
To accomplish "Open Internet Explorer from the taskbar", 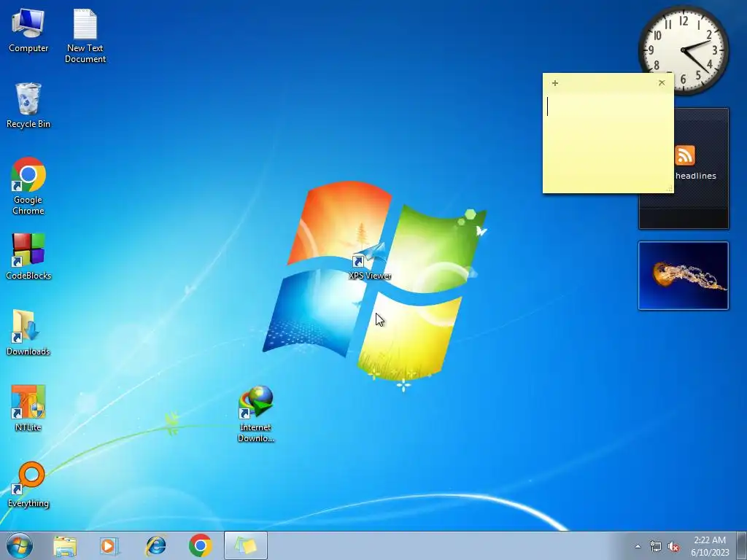I will tap(156, 545).
